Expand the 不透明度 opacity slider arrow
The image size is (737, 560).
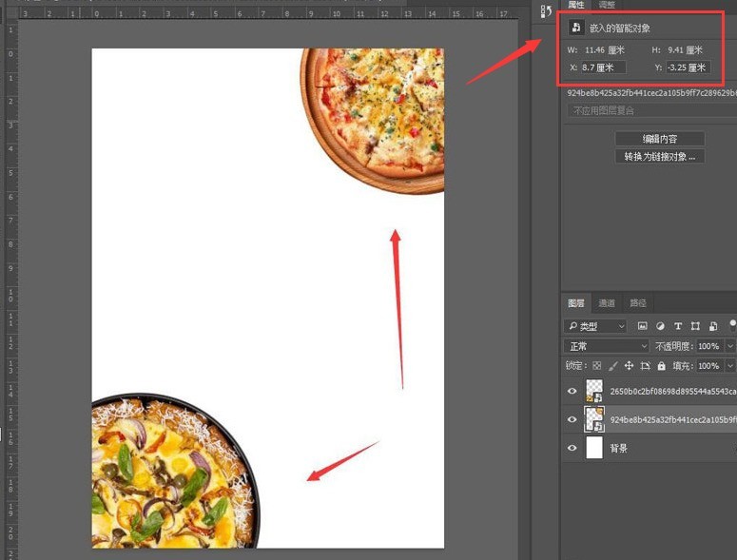730,346
